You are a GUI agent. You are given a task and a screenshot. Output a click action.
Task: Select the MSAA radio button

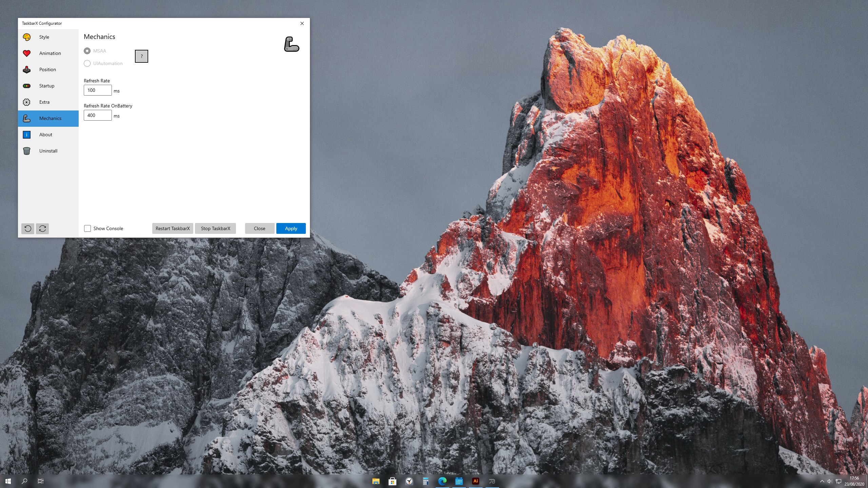coord(87,51)
